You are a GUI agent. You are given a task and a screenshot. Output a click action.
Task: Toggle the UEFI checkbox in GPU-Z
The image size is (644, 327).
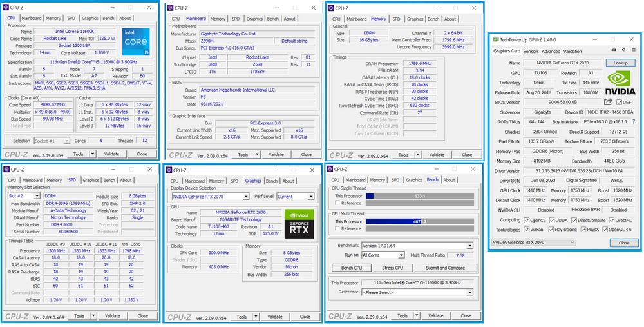point(618,102)
